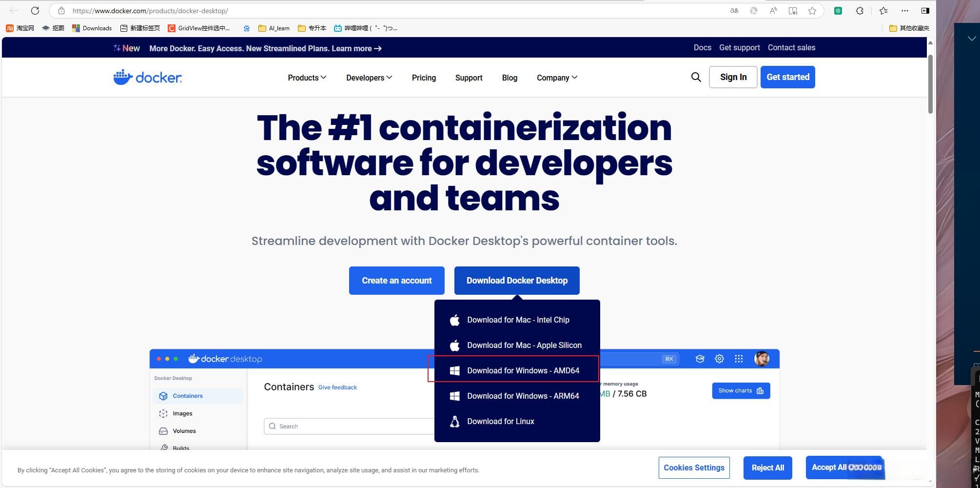Click the Create an account button
This screenshot has width=980, height=488.
click(x=396, y=281)
